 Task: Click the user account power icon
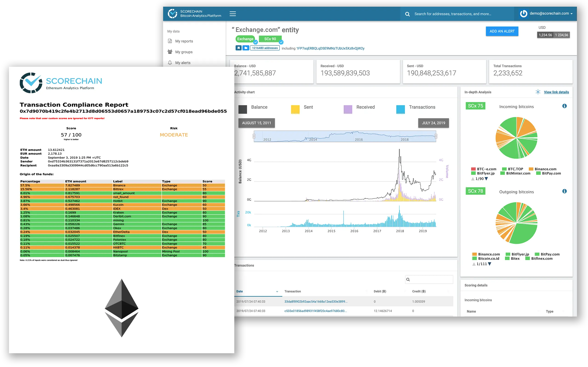[523, 14]
